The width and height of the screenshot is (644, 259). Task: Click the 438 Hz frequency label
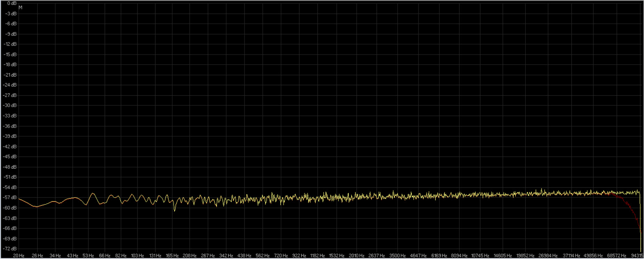[244, 256]
